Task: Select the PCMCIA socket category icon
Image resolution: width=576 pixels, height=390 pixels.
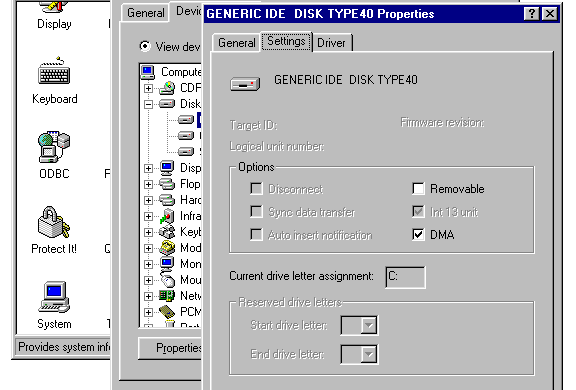Action: pos(167,312)
